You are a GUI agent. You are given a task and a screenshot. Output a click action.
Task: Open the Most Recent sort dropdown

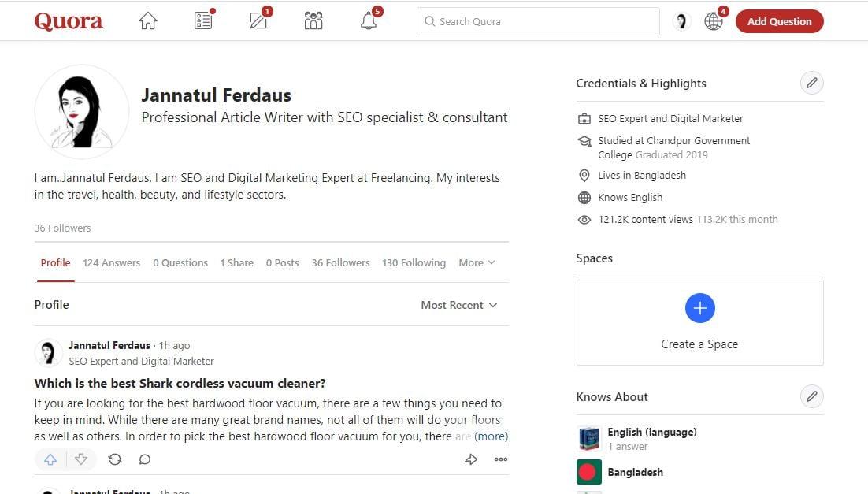coord(459,305)
